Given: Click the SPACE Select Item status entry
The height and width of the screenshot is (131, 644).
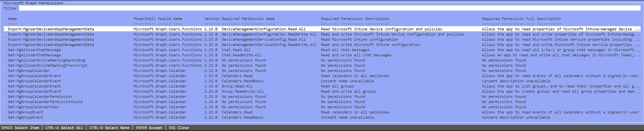Looking at the screenshot, I should pos(20,128).
